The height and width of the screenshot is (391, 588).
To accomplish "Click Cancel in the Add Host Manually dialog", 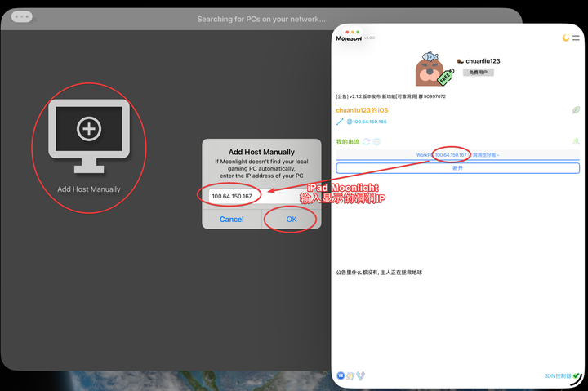I will 232,220.
